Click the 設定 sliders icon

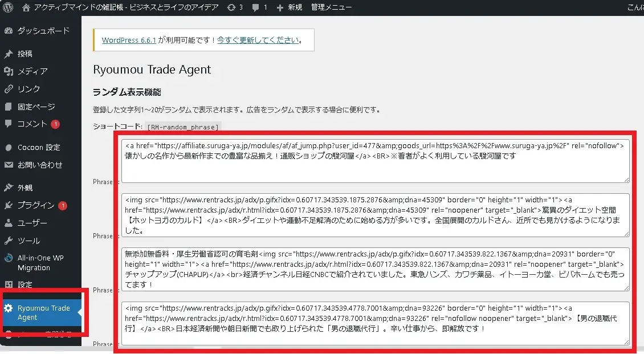pos(8,284)
